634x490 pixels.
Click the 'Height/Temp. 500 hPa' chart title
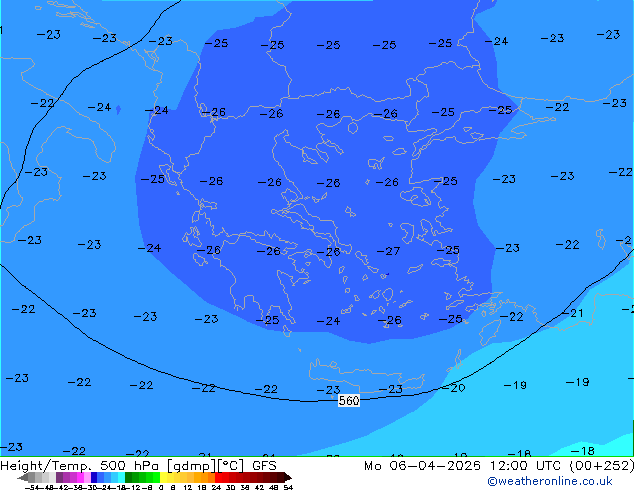pos(81,466)
